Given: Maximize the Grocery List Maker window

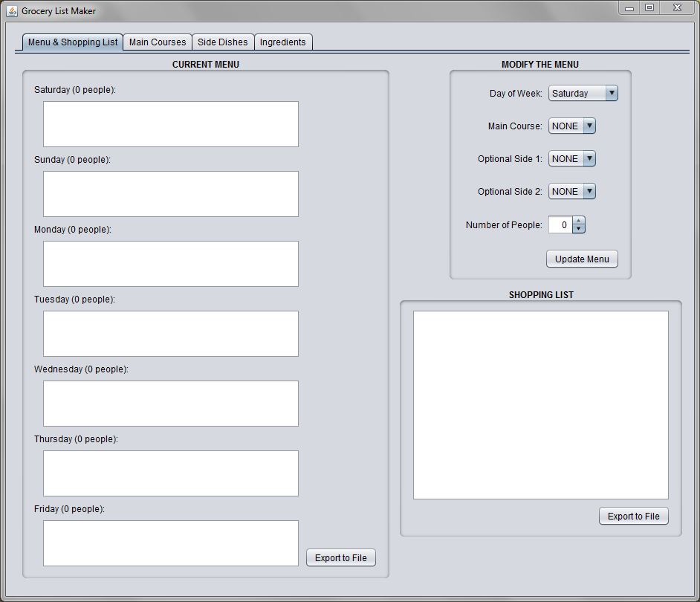Looking at the screenshot, I should [x=649, y=8].
